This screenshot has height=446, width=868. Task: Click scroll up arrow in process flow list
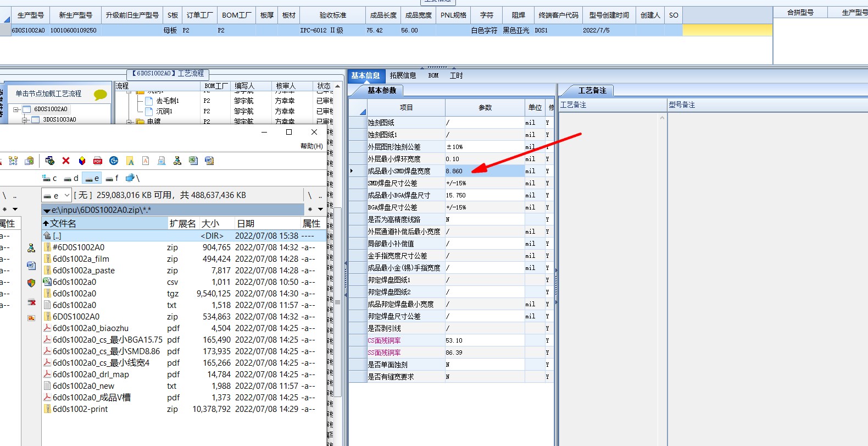pos(337,86)
